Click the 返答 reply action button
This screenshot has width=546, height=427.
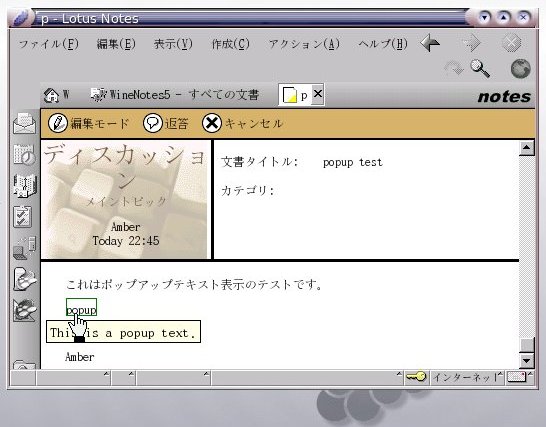click(x=166, y=123)
